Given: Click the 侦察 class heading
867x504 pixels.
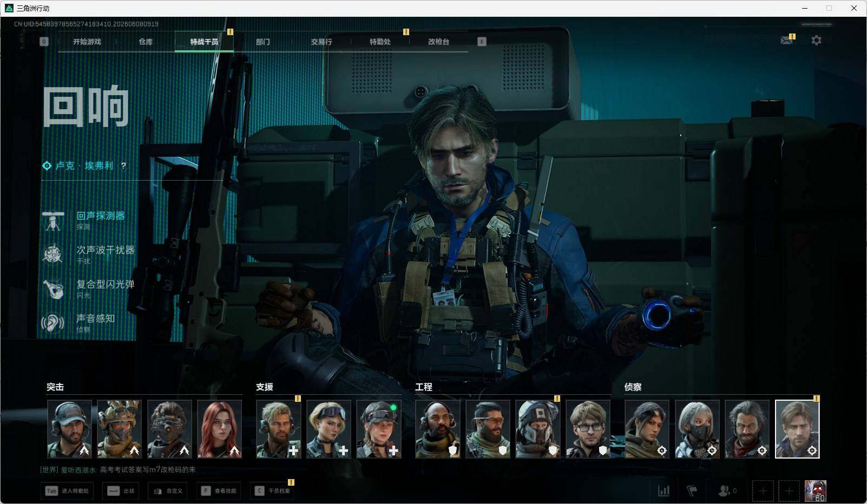Looking at the screenshot, I should pos(633,387).
